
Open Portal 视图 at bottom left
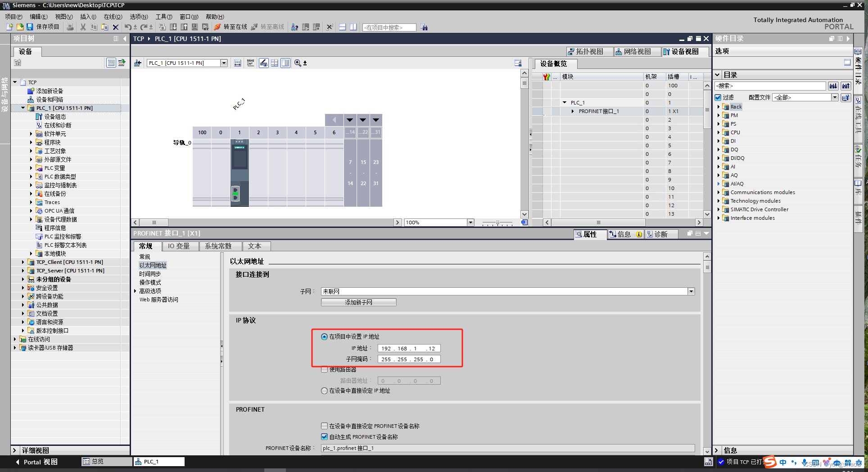37,462
